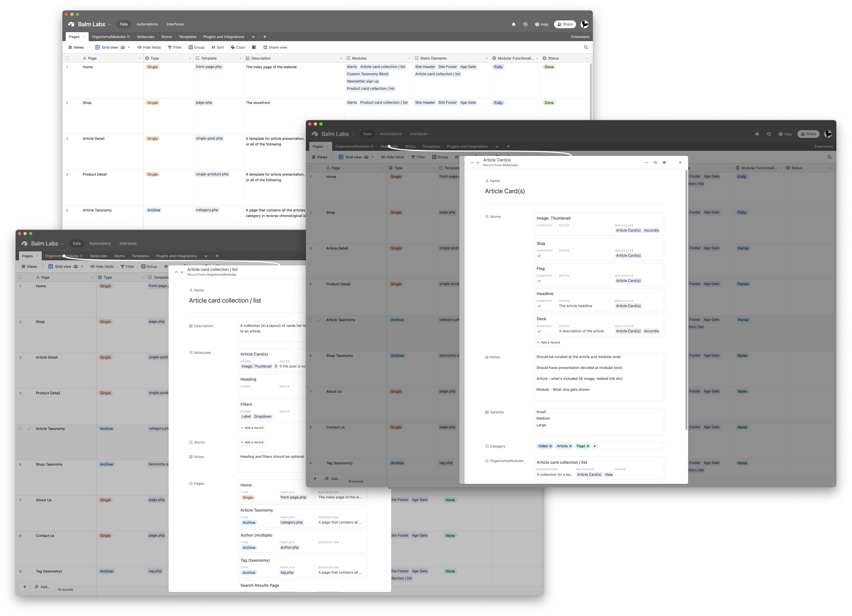
Task: Add a record under Molecules, bottom-left panel
Action: (252, 428)
